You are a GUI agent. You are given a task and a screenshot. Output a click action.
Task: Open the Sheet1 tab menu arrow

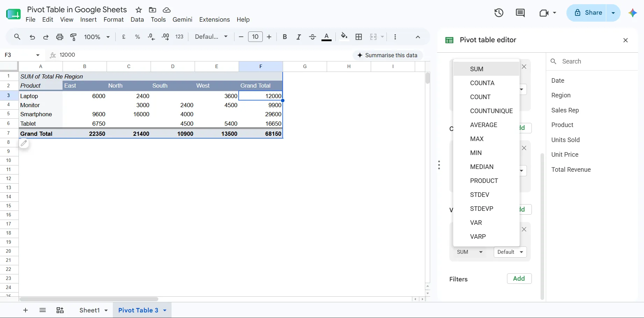[106, 310]
